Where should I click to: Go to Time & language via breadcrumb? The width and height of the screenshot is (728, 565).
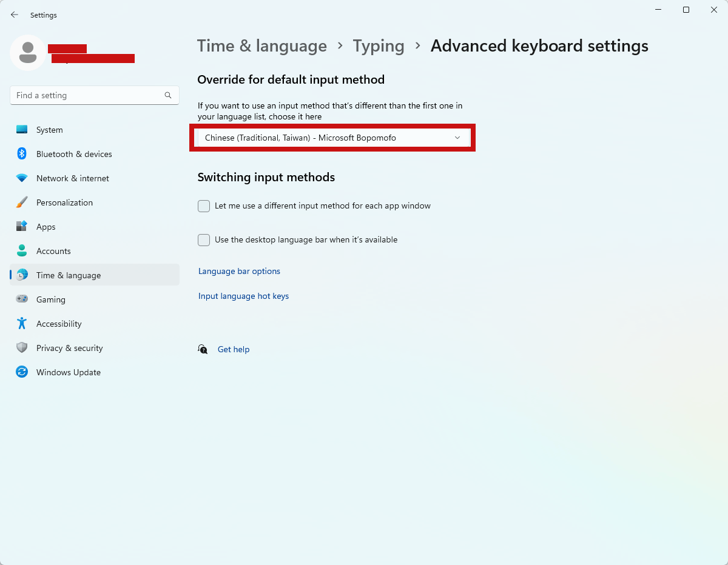coord(261,45)
